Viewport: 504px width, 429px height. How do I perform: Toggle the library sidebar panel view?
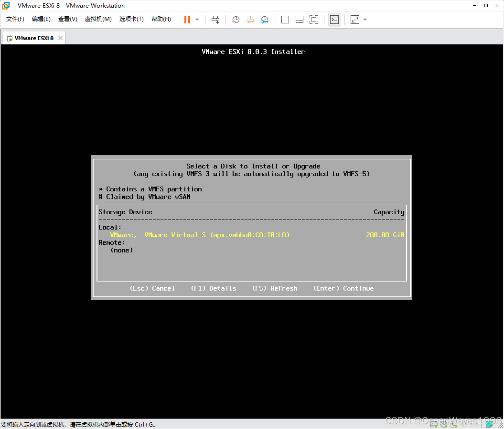point(285,20)
